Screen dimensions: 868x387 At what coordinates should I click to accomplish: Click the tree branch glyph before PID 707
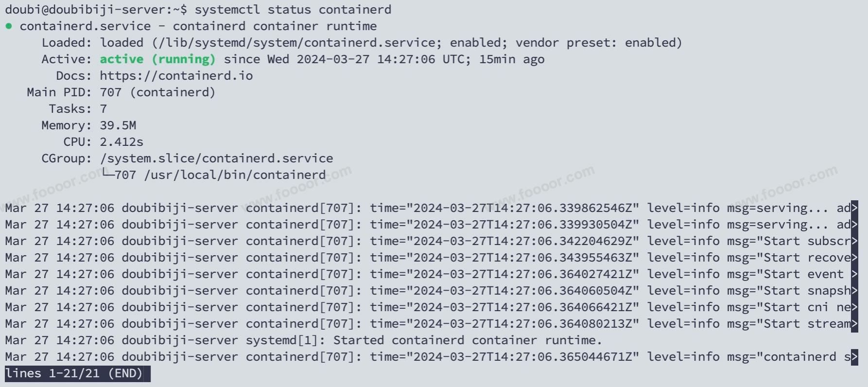[107, 174]
